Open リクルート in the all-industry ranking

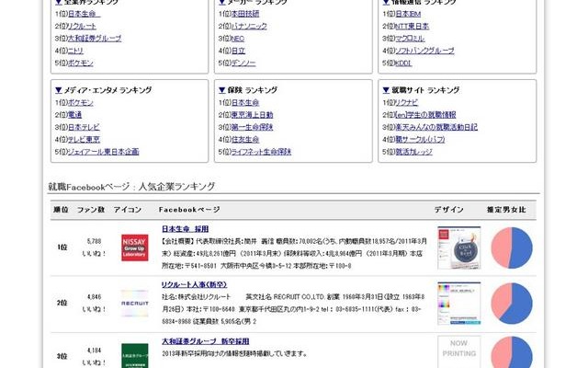pyautogui.click(x=82, y=27)
